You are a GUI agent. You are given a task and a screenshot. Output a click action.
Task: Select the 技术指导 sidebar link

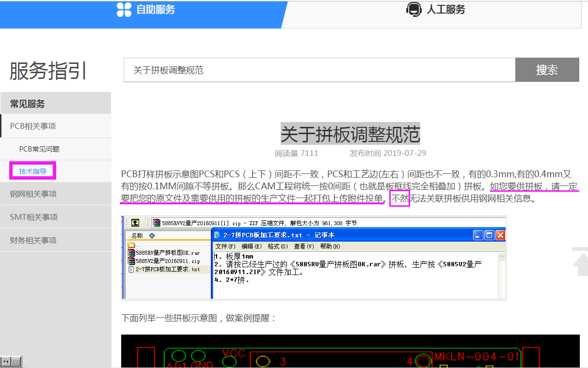(33, 171)
